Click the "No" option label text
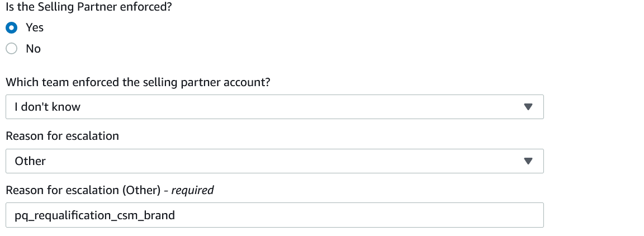Image resolution: width=644 pixels, height=236 pixels. coord(33,49)
